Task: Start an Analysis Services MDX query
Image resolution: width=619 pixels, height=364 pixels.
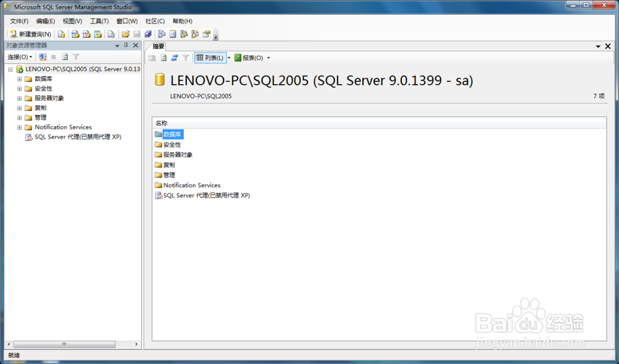Action: tap(75, 34)
